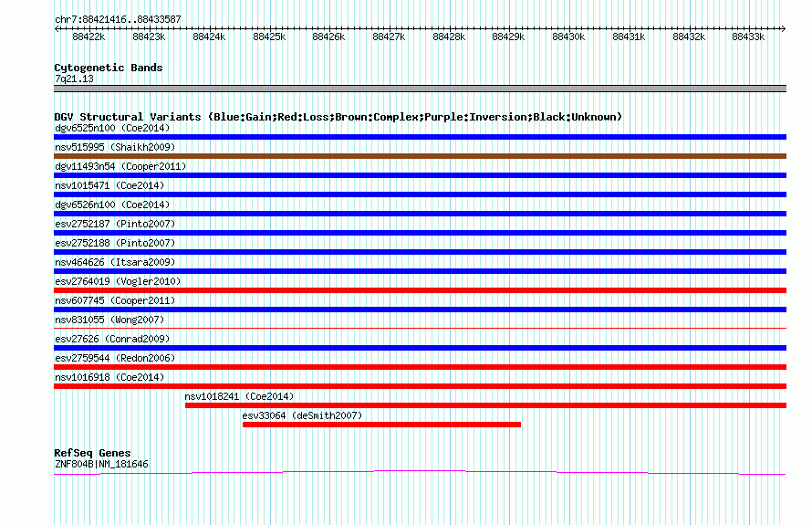812x525 pixels.
Task: Click the Cytogenetic Bands track title
Action: point(109,68)
